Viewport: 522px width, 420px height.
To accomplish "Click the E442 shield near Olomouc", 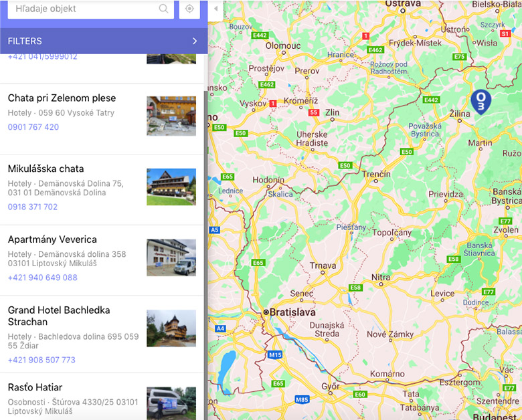I will pos(260,35).
